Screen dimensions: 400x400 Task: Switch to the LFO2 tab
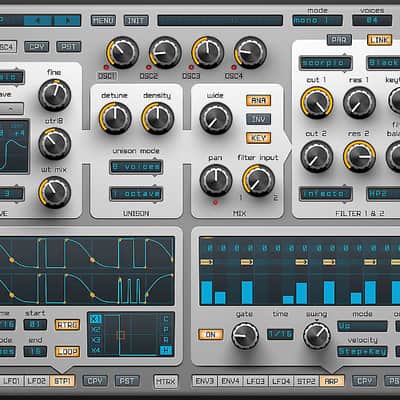point(37,381)
